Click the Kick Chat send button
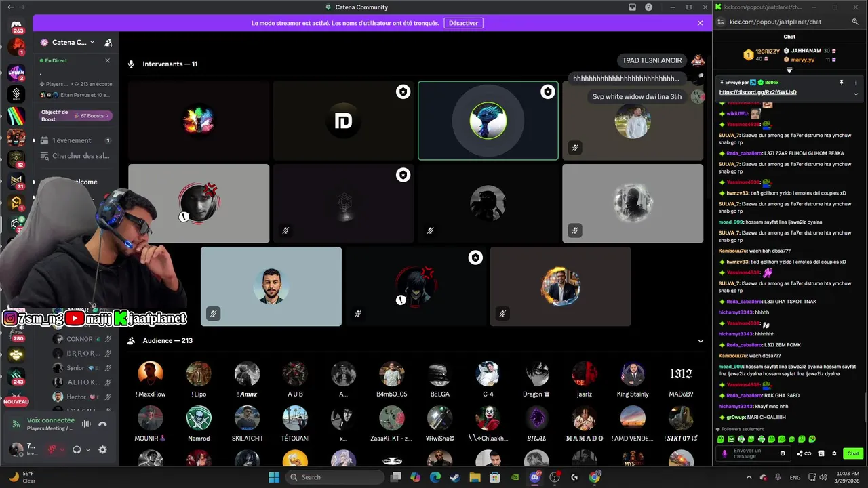This screenshot has width=868, height=488. [x=853, y=453]
